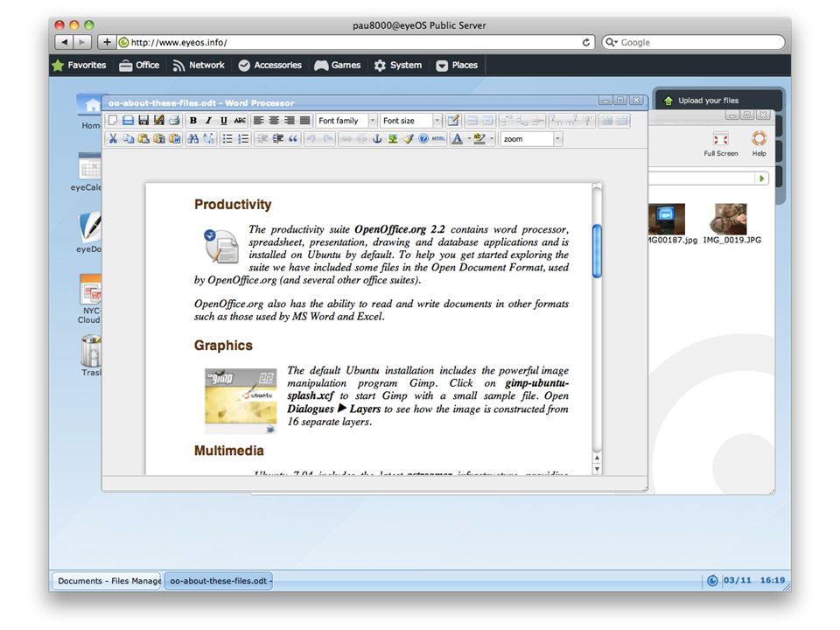840x630 pixels.
Task: Toggle bulleted unordered list
Action: (227, 139)
